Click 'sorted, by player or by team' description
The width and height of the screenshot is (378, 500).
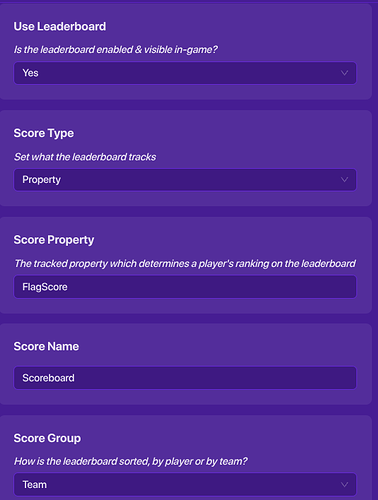click(x=131, y=461)
